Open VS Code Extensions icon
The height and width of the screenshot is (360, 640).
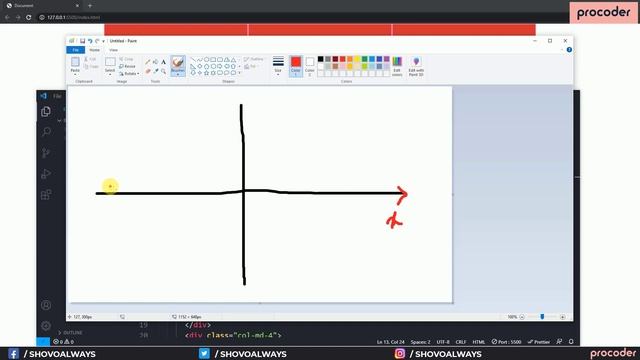[x=46, y=194]
